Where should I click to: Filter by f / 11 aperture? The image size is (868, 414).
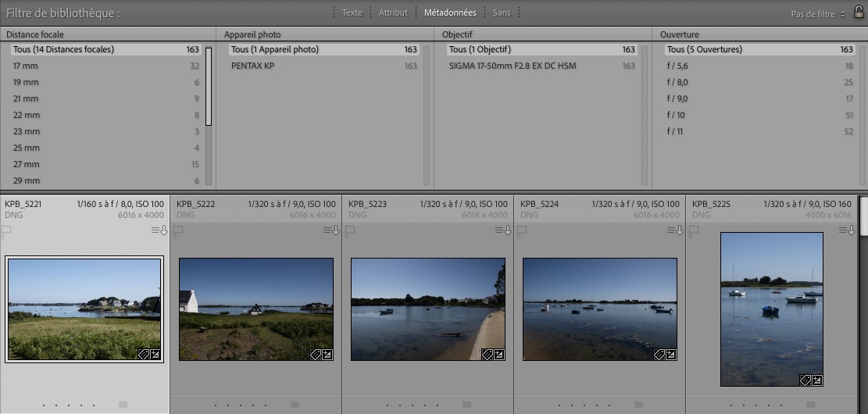click(x=675, y=131)
